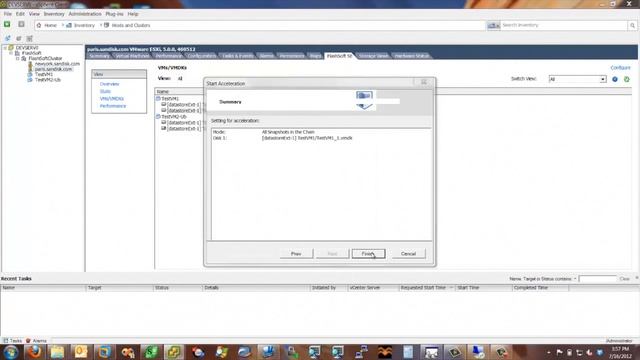The width and height of the screenshot is (640, 360).
Task: Collapse the FlashSoft datacenter tree node
Action: 11,53
